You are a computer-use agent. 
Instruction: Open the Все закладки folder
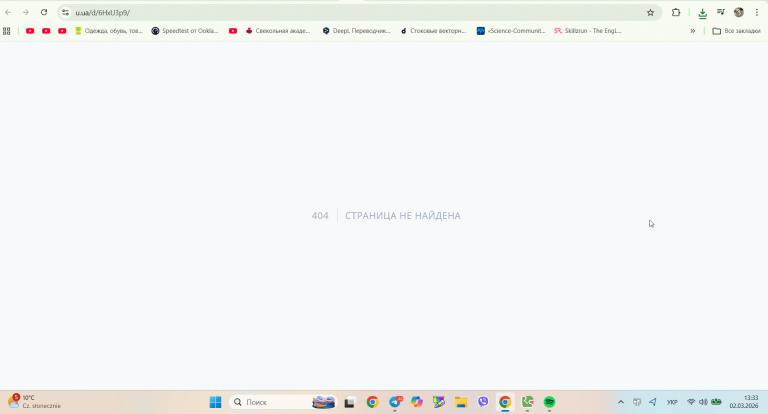tap(736, 31)
